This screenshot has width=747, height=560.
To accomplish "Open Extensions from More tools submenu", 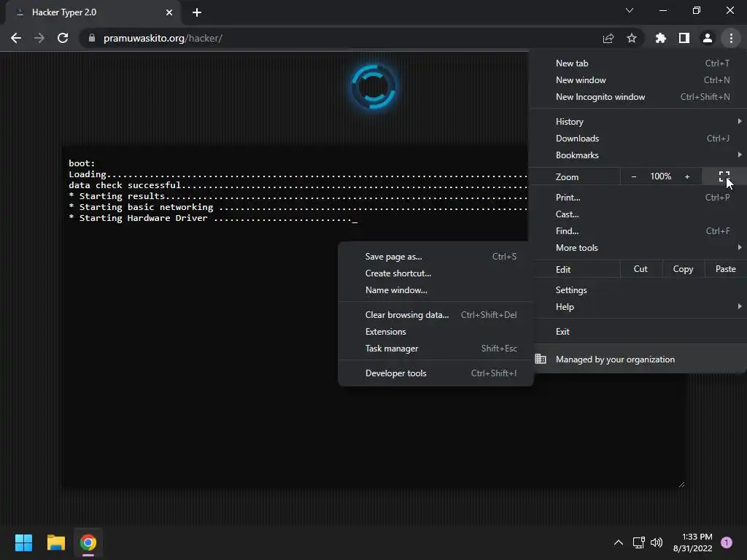I will click(x=436, y=332).
